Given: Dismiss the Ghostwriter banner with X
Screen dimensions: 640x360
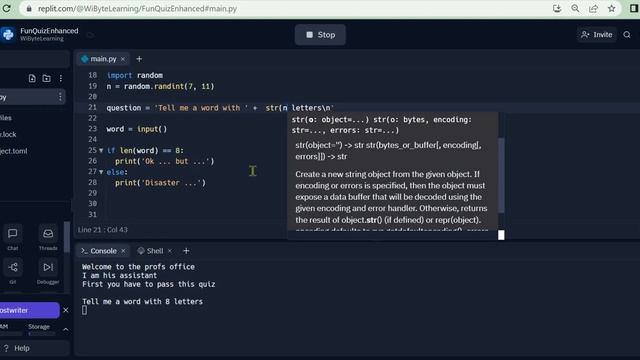Looking at the screenshot, I should [66, 310].
